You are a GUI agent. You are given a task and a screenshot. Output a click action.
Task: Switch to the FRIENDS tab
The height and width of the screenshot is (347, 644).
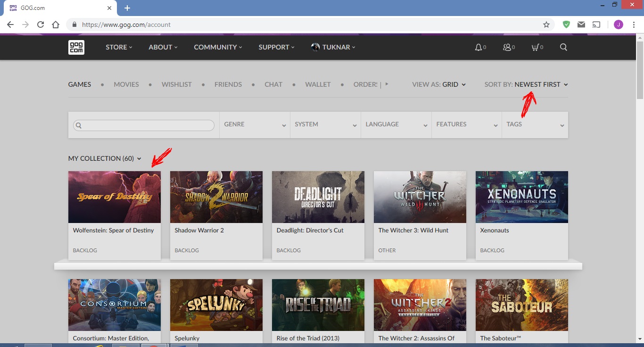(x=228, y=84)
